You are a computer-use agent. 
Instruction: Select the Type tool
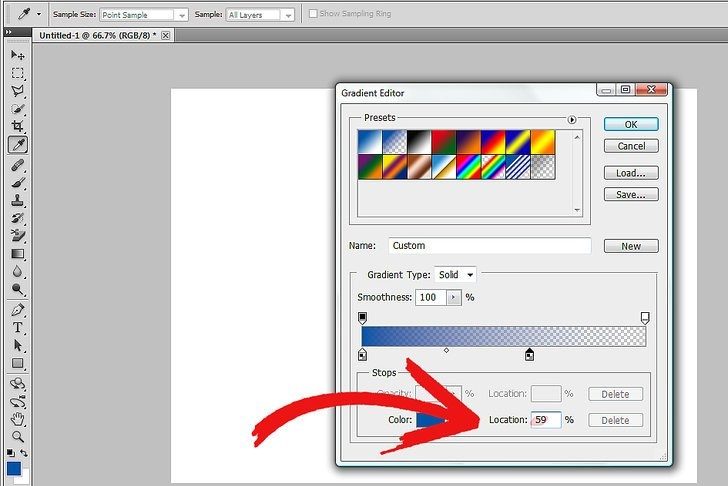18,327
